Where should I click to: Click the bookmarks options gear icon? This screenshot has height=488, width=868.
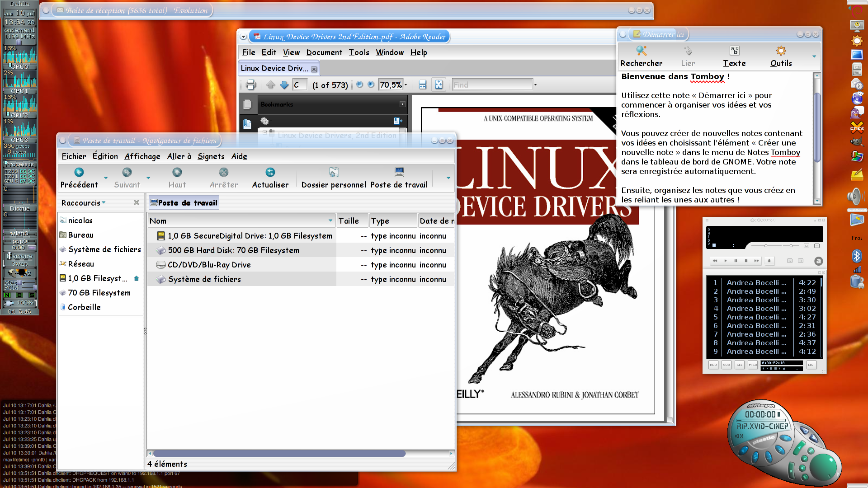[265, 121]
